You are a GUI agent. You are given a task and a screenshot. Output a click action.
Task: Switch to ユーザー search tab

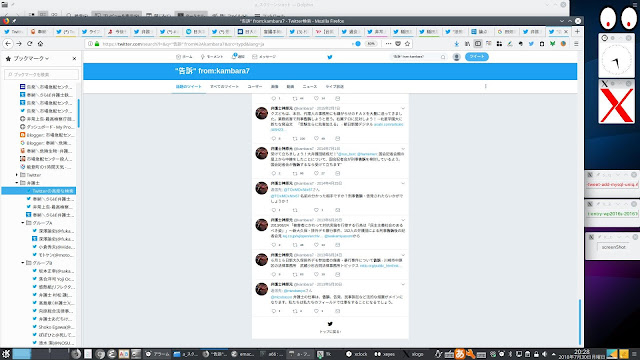coord(255,87)
